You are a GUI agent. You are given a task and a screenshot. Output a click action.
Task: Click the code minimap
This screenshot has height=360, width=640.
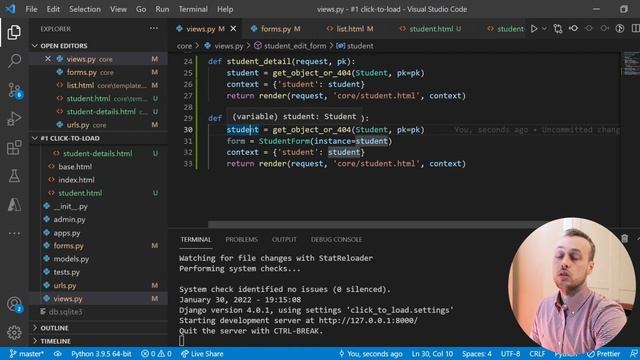point(630,63)
